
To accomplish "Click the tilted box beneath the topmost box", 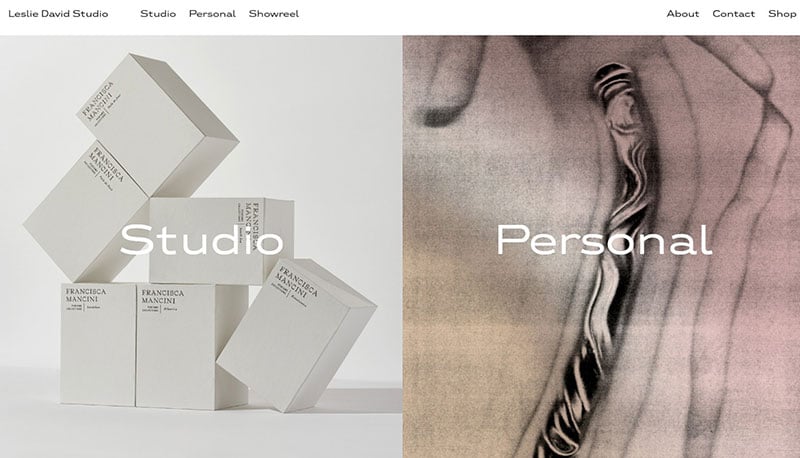I will click(x=84, y=214).
